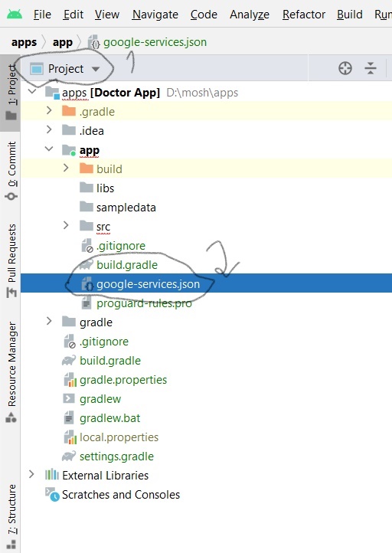Click google-services.json in the breadcrumb bar

point(155,42)
